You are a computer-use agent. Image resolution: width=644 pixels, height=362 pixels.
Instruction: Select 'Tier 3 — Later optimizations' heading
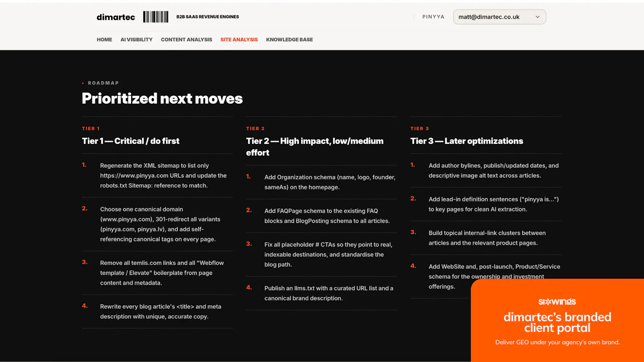[x=467, y=141]
